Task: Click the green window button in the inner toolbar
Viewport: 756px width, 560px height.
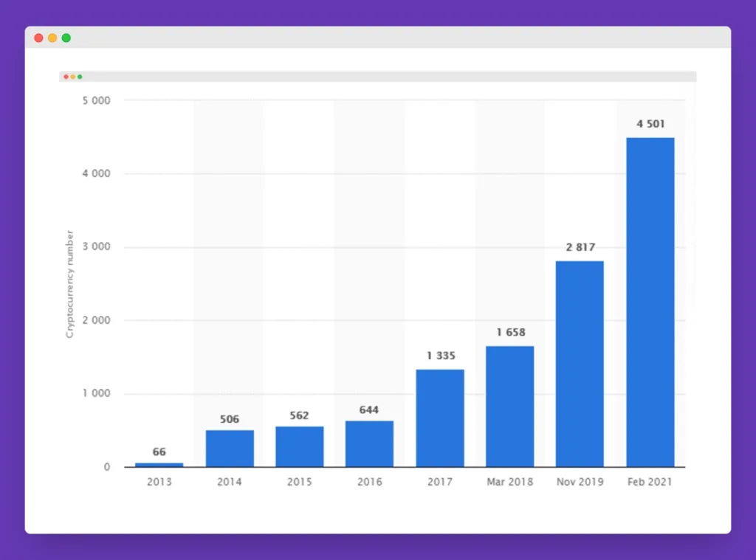Action: pyautogui.click(x=79, y=76)
